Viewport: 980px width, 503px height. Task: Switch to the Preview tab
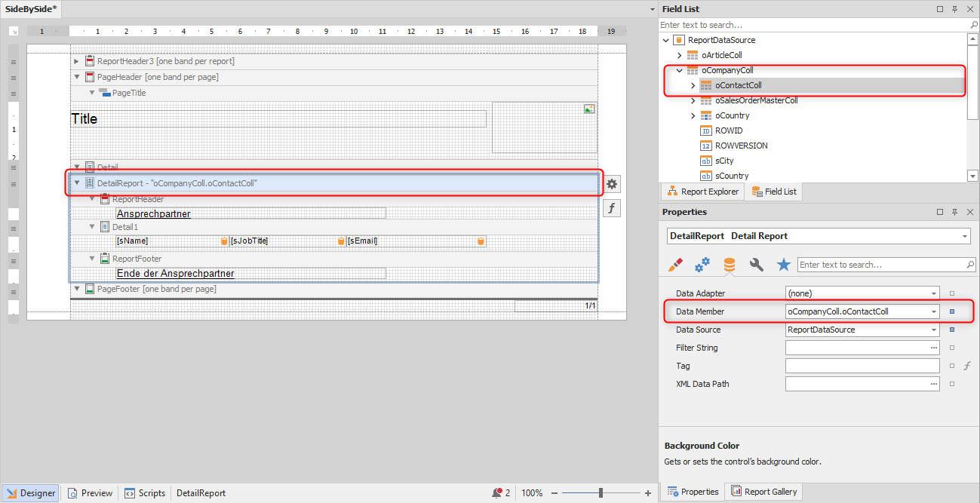click(x=90, y=493)
